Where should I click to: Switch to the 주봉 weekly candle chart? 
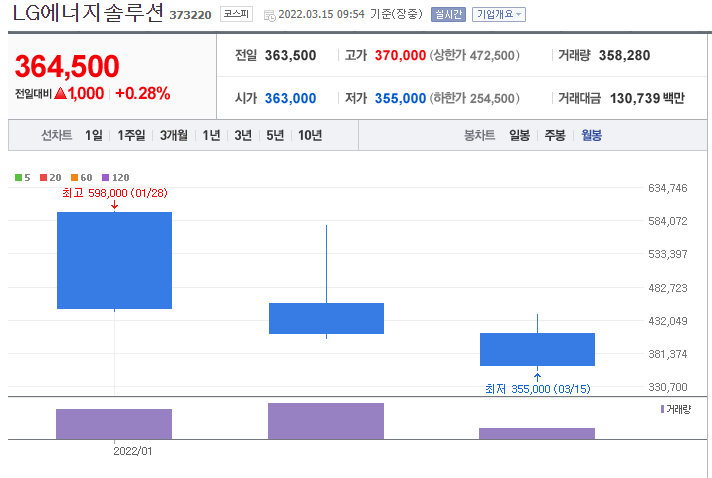click(x=555, y=135)
